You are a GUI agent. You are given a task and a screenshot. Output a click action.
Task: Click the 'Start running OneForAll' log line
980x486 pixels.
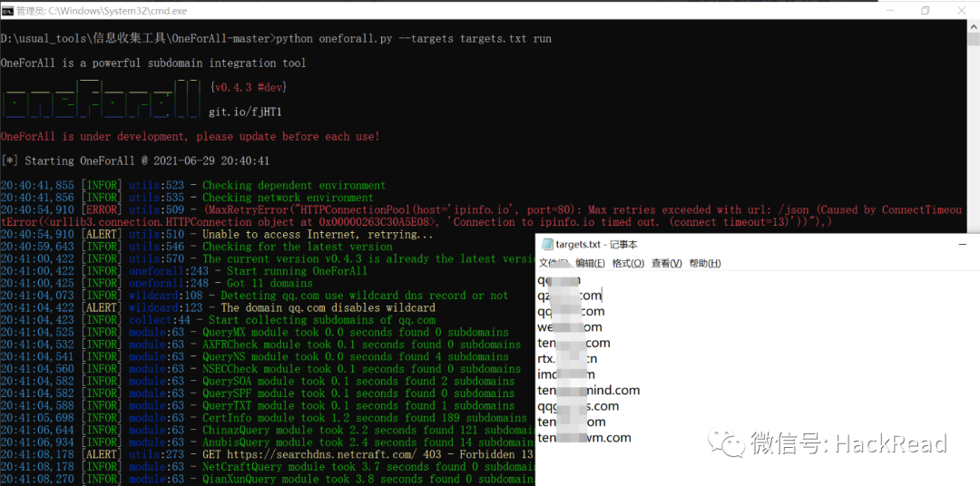(x=183, y=270)
